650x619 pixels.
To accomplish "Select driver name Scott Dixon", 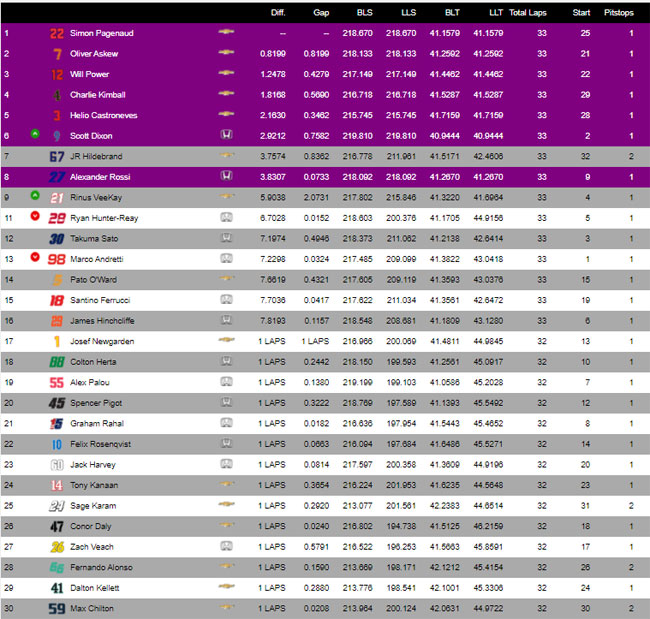I will coord(91,136).
